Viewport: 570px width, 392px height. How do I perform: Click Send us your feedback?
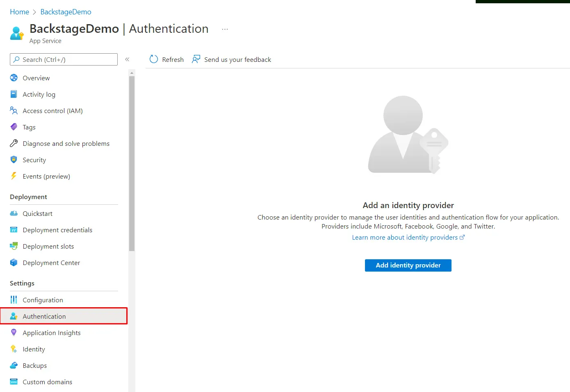237,60
